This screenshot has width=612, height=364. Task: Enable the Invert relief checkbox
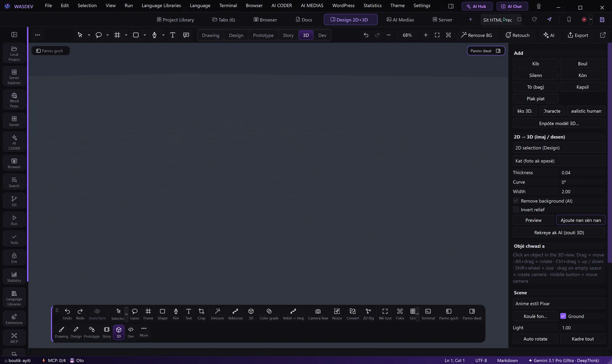click(516, 209)
